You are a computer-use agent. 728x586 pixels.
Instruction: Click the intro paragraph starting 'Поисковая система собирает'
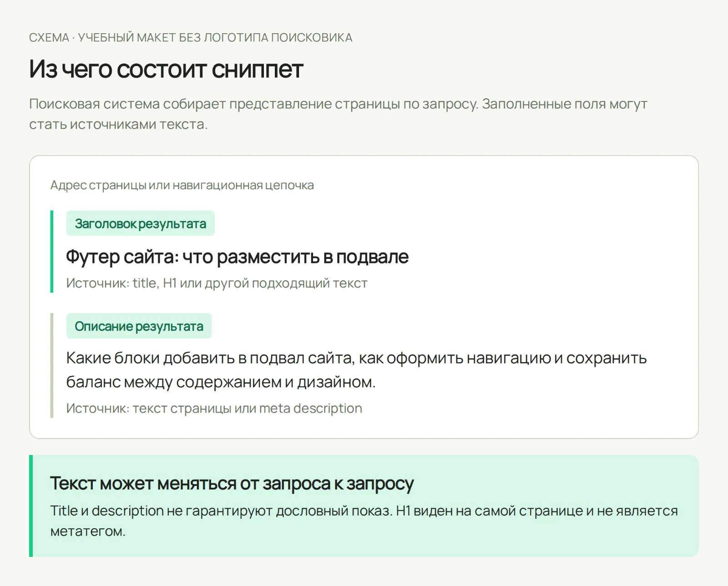[x=338, y=114]
